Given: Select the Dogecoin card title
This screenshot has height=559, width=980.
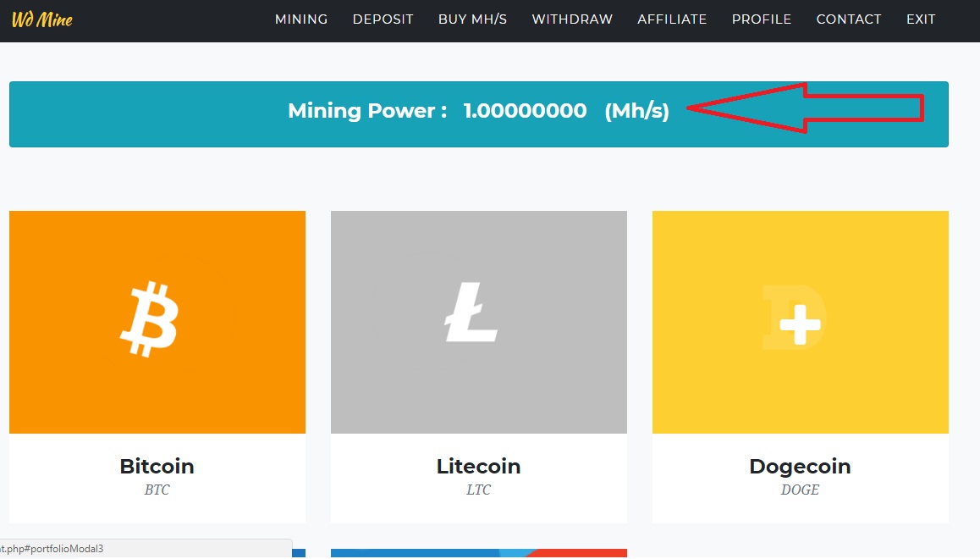Looking at the screenshot, I should tap(800, 466).
